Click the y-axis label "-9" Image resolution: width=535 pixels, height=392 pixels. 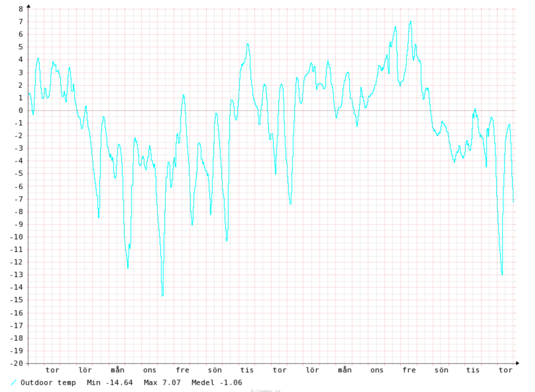19,224
